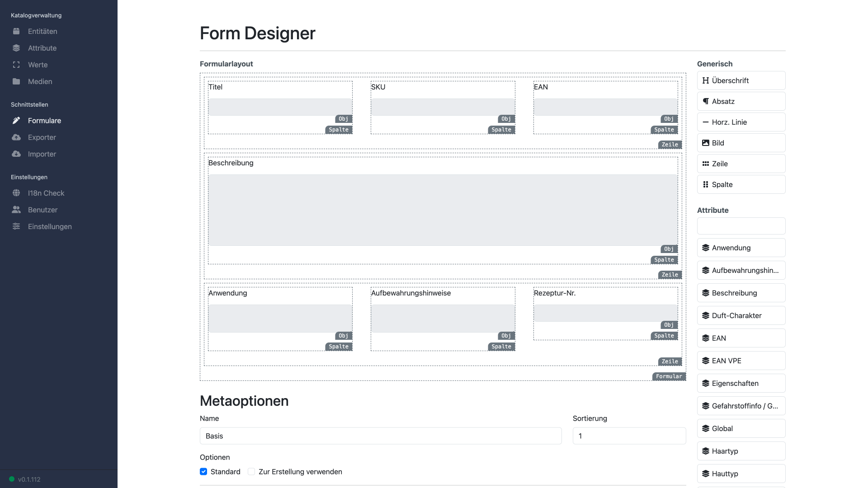The image size is (868, 488).
Task: Select the Überschrift generic element
Action: coord(741,80)
